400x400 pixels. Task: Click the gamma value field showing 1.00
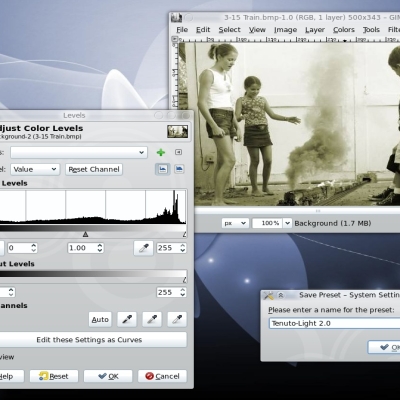click(82, 248)
